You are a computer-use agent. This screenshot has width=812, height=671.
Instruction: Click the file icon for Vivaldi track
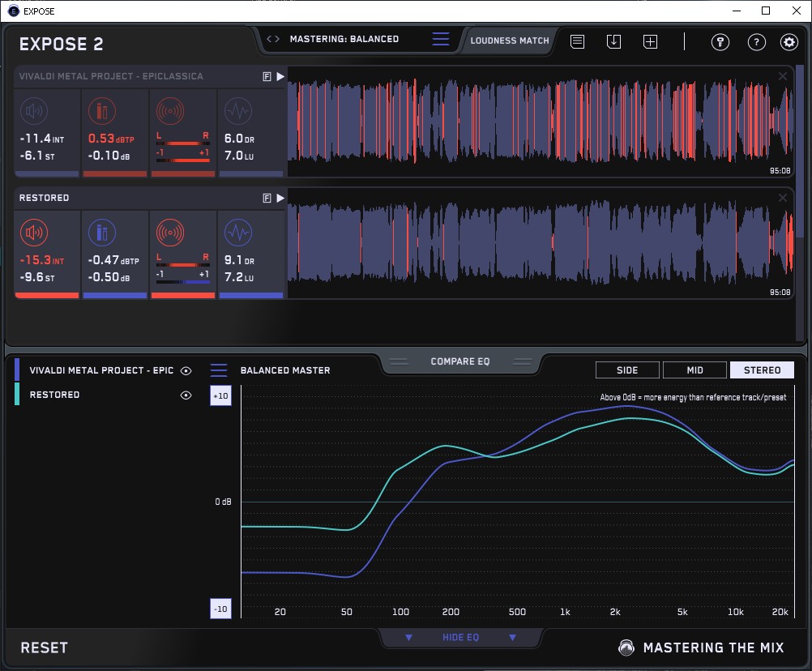267,77
